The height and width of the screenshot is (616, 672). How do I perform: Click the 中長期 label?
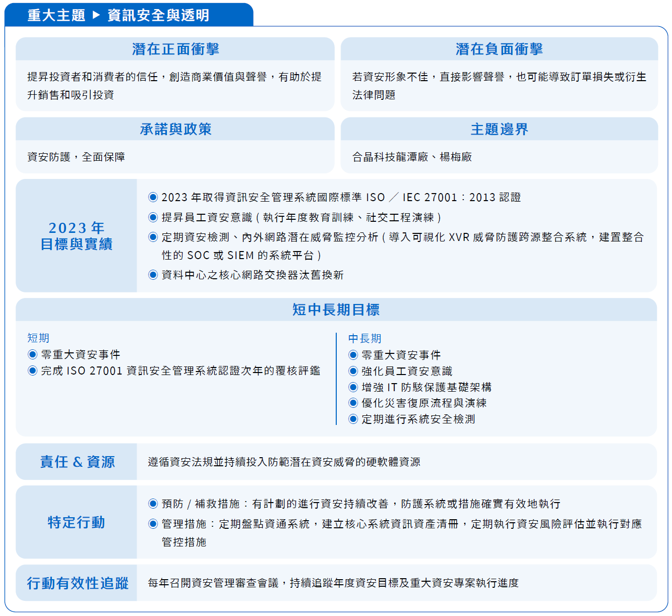click(365, 338)
